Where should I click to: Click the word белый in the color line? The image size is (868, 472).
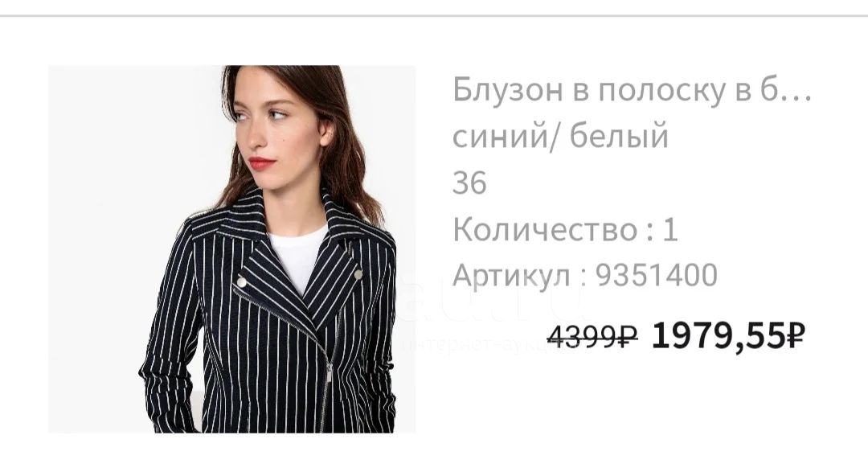point(619,136)
